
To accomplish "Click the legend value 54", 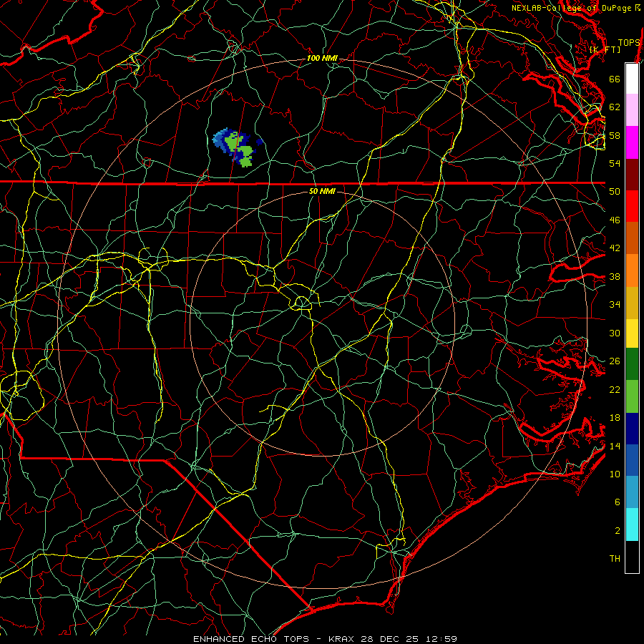I will (x=615, y=163).
